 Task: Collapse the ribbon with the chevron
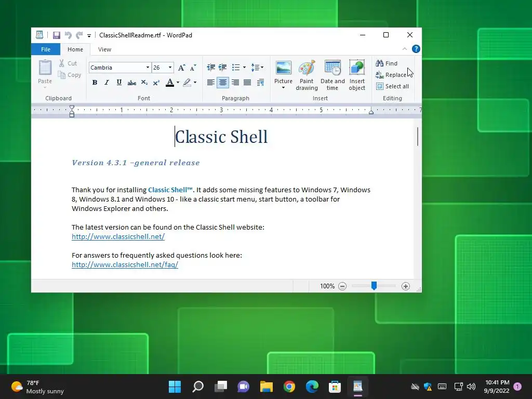404,49
